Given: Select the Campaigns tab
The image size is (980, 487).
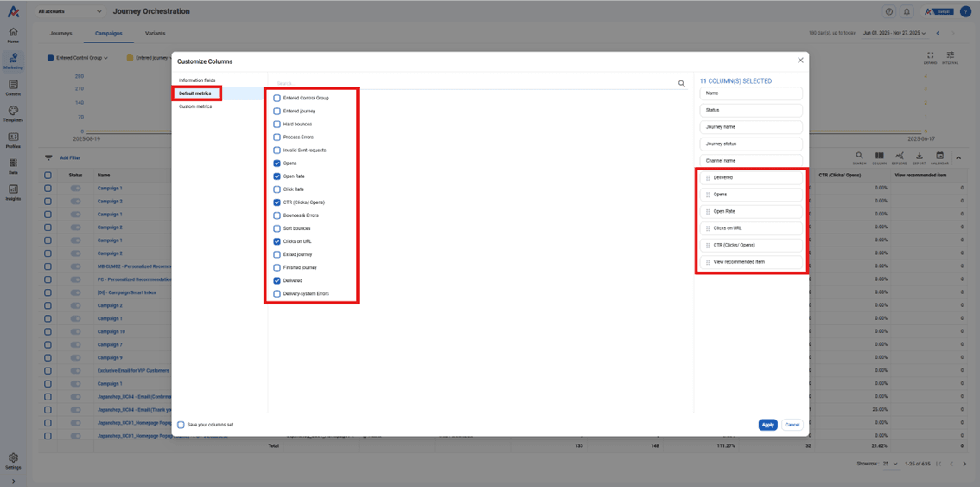Looking at the screenshot, I should click(x=108, y=33).
